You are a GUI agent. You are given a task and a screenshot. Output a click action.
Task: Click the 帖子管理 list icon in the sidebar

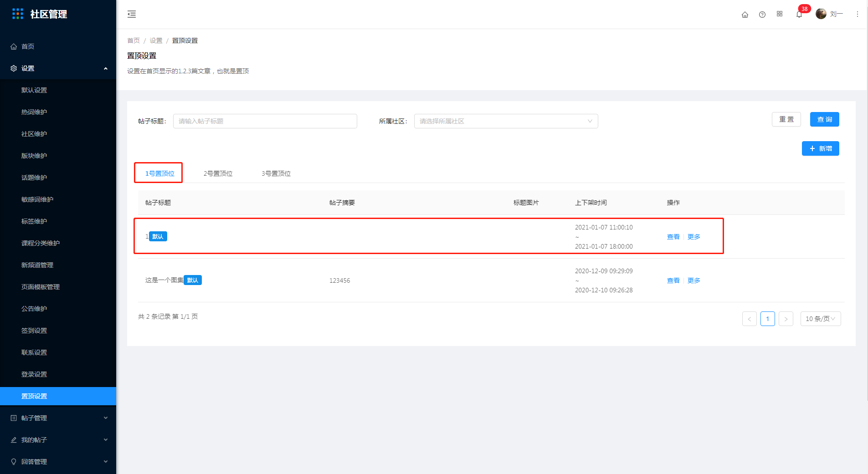[14, 418]
